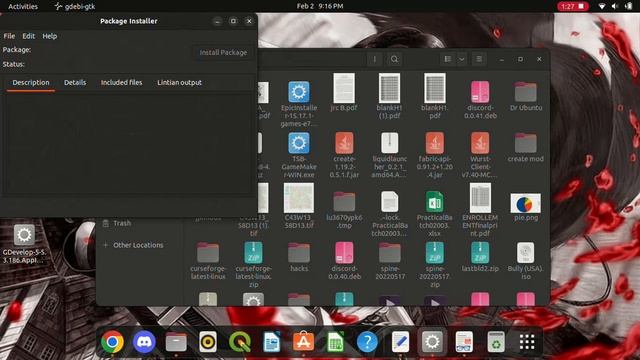Select the lastbld2.zip archive
This screenshot has height=360, width=640.
[480, 257]
